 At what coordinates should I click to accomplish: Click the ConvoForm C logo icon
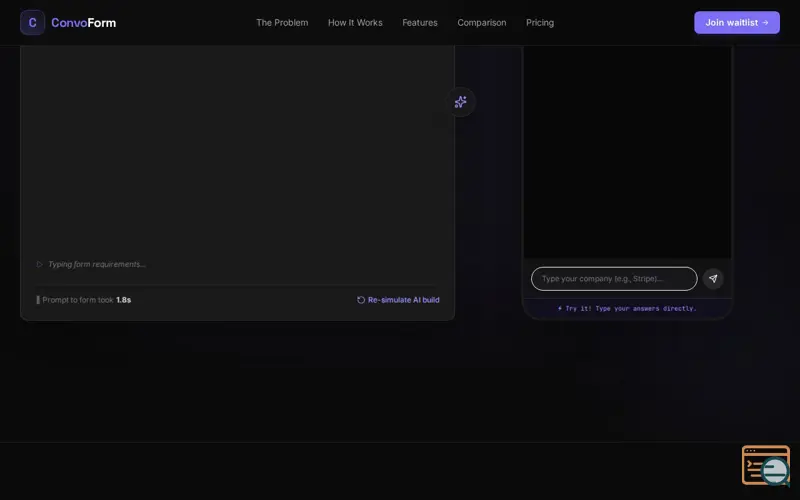(x=32, y=22)
